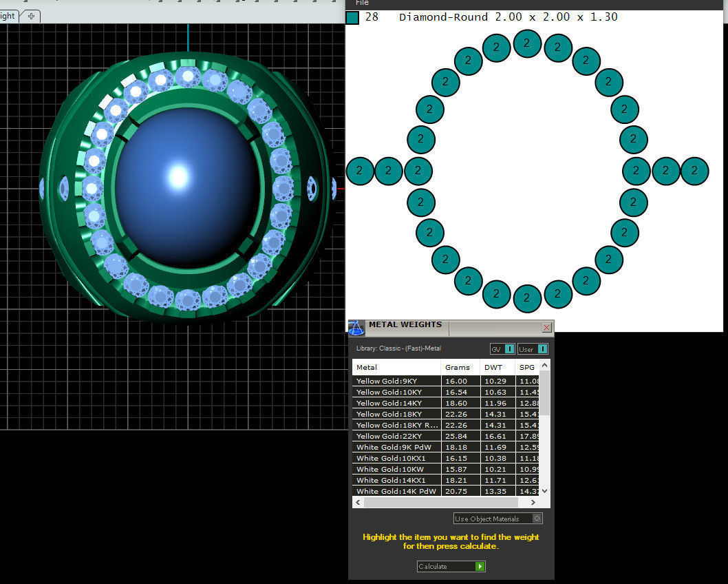The image size is (728, 584).
Task: Select the Yellow Gold:9KY row
Action: click(446, 381)
